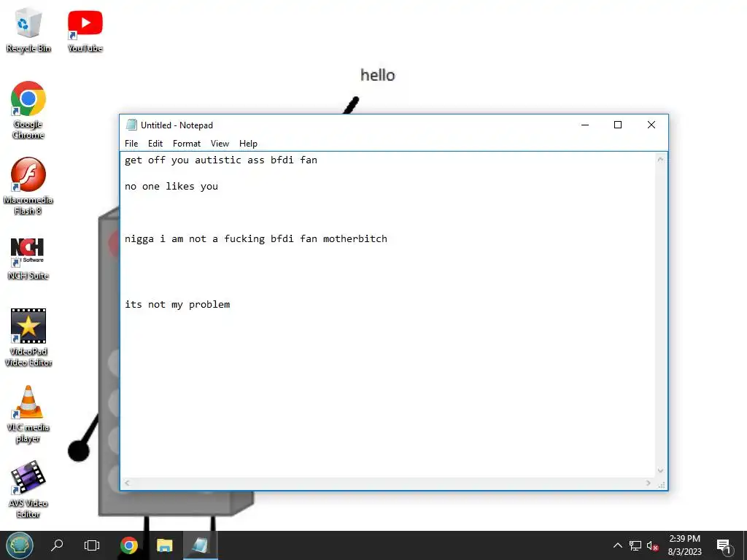Screen dimensions: 747x560
Task: Select the YouTube desktop shortcut
Action: [85, 31]
